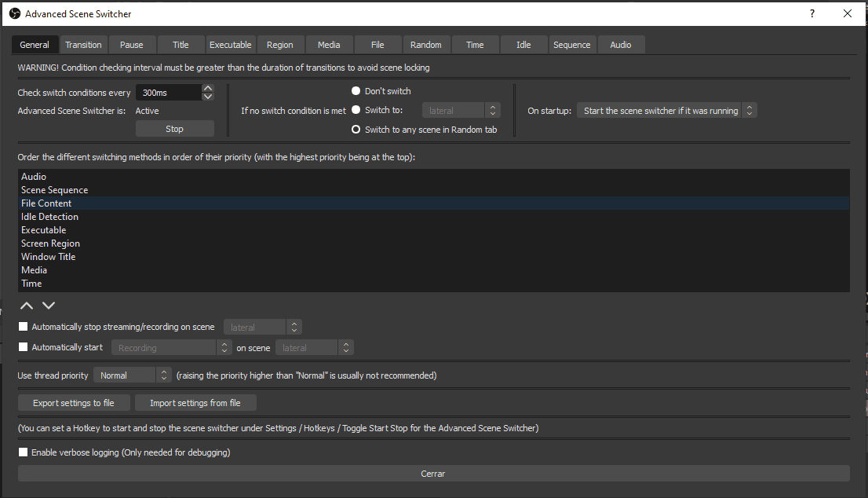Screen dimensions: 868x498
Task: Select Time in the priority list
Action: (x=433, y=283)
